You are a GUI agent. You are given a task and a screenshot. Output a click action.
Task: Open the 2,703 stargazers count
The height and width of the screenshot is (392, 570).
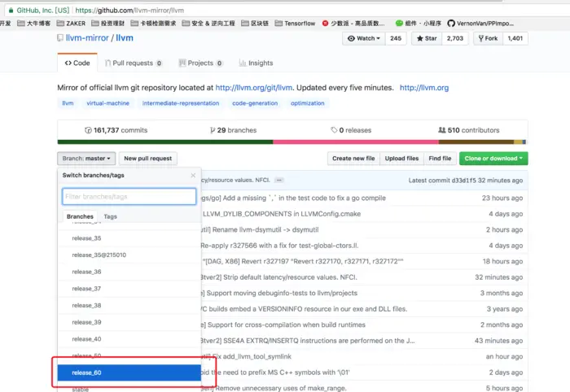click(x=455, y=38)
